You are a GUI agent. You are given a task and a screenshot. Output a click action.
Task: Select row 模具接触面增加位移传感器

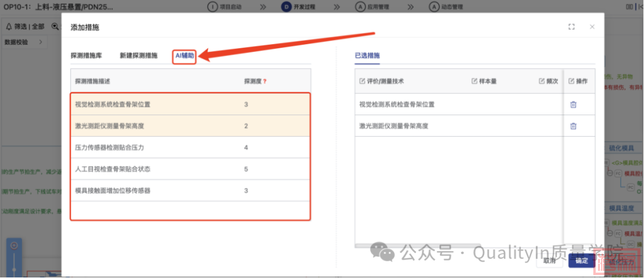(191, 190)
